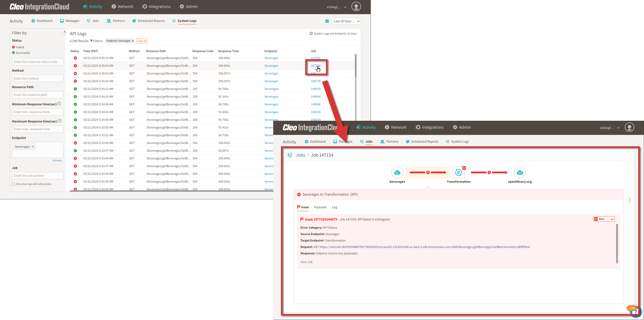Click the 'Enter the method' input field
The height and width of the screenshot is (320, 644).
(38, 78)
